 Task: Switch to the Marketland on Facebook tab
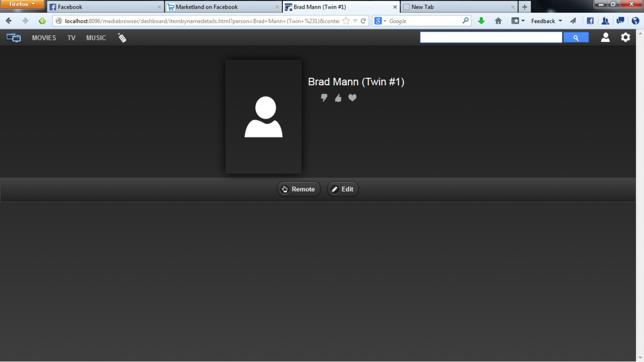coord(223,7)
